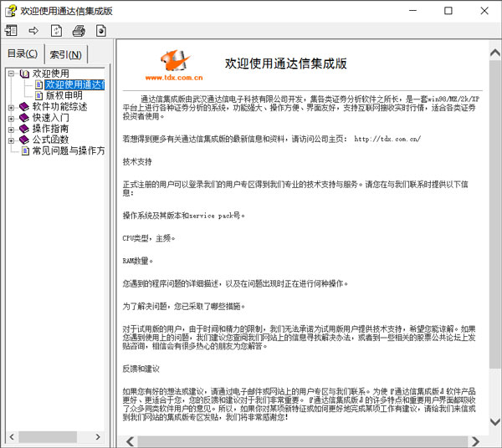Expand the 操作指南 tree node

click(11, 130)
